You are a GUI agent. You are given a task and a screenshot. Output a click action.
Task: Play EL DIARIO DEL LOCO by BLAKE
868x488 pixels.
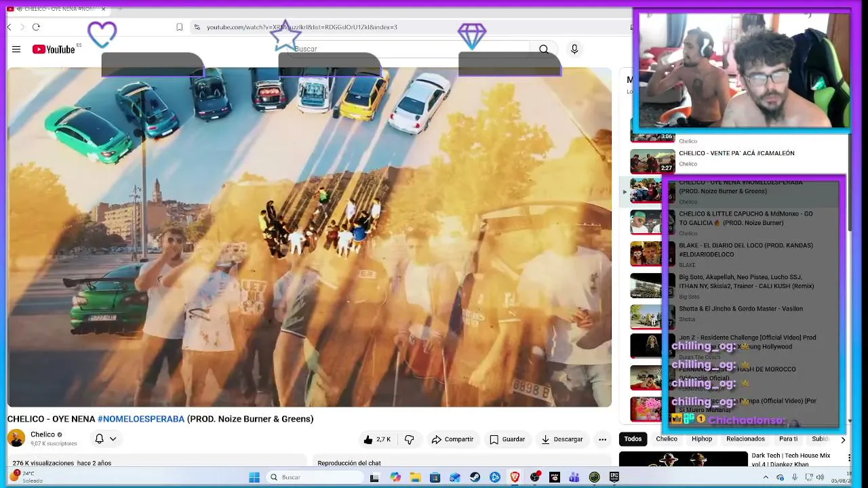(746, 249)
